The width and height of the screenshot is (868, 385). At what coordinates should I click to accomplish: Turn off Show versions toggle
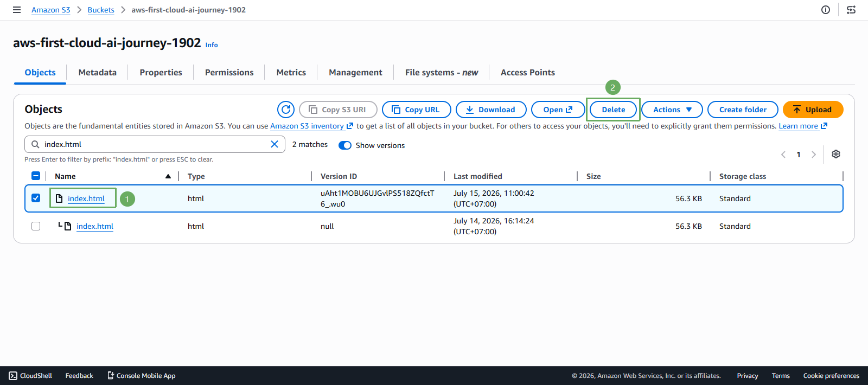345,145
